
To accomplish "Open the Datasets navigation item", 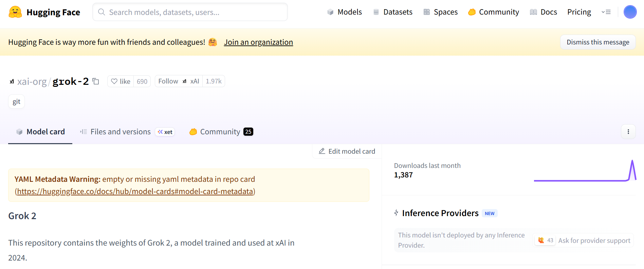I will point(393,12).
